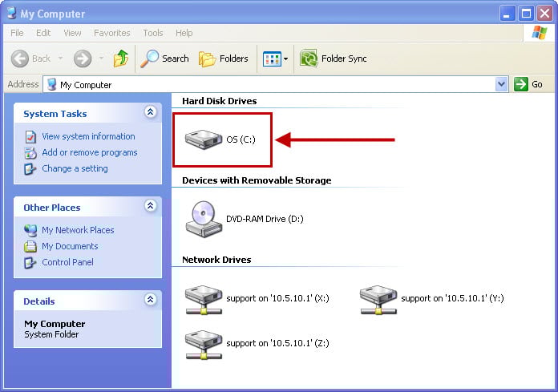Screen dimensions: 558x392
Task: Open the Tools menu
Action: coord(153,33)
